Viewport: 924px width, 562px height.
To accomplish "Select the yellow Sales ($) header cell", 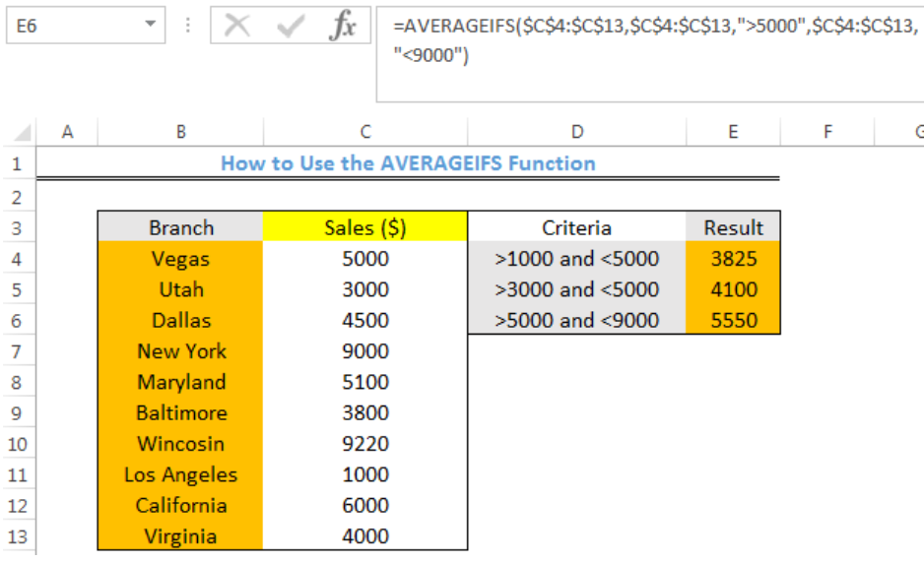I will pos(365,227).
